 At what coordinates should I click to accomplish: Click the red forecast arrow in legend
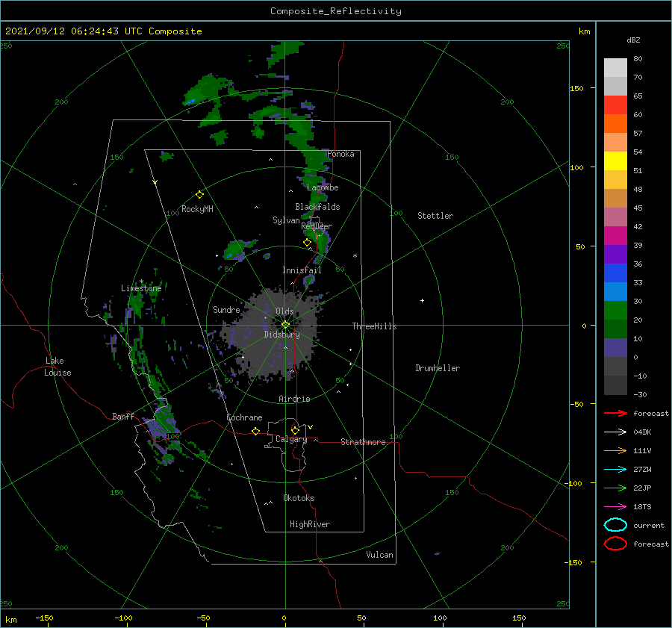pyautogui.click(x=615, y=413)
